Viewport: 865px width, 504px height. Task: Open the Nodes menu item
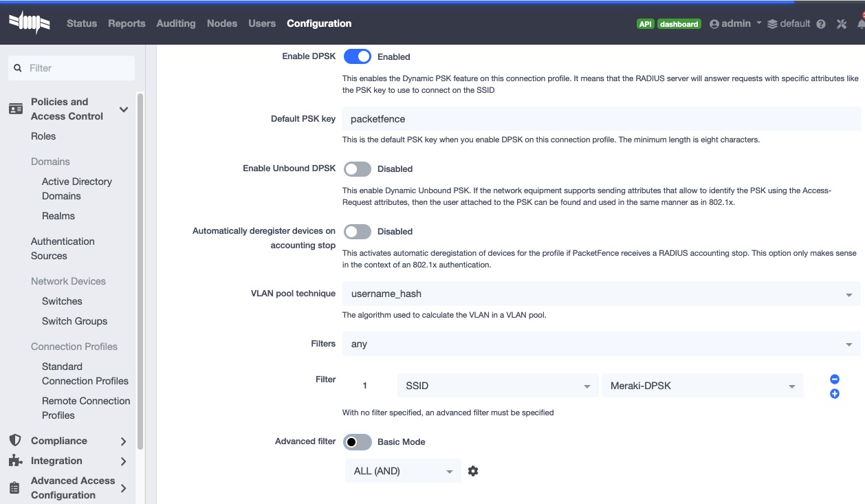pyautogui.click(x=221, y=23)
